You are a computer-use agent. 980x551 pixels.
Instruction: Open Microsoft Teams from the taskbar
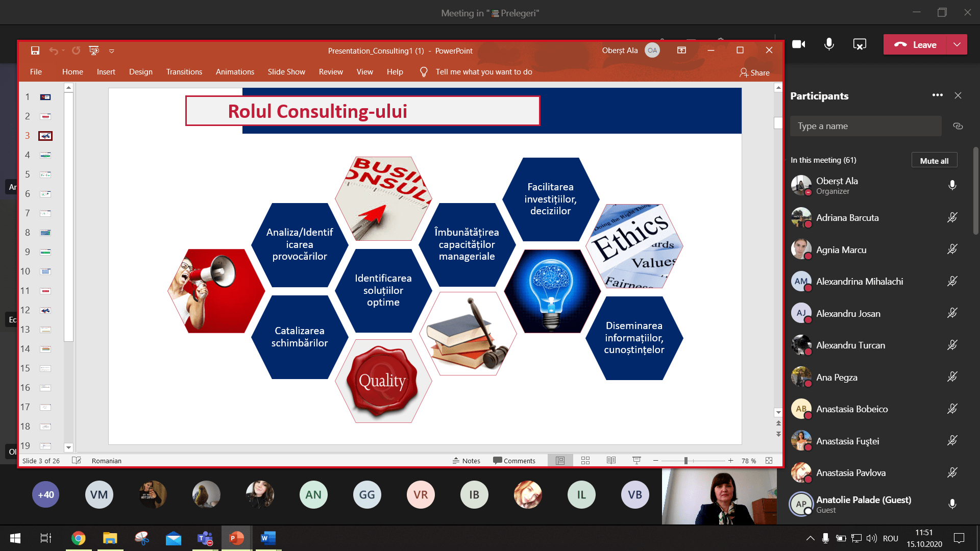[205, 538]
